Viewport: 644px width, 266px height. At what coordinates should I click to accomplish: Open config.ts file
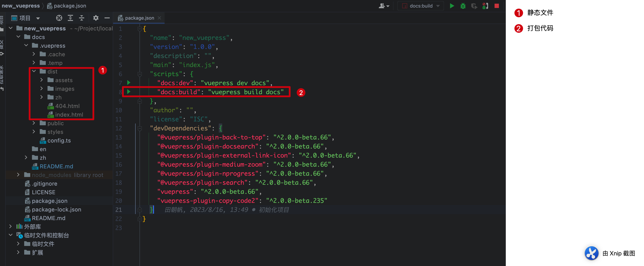point(55,141)
